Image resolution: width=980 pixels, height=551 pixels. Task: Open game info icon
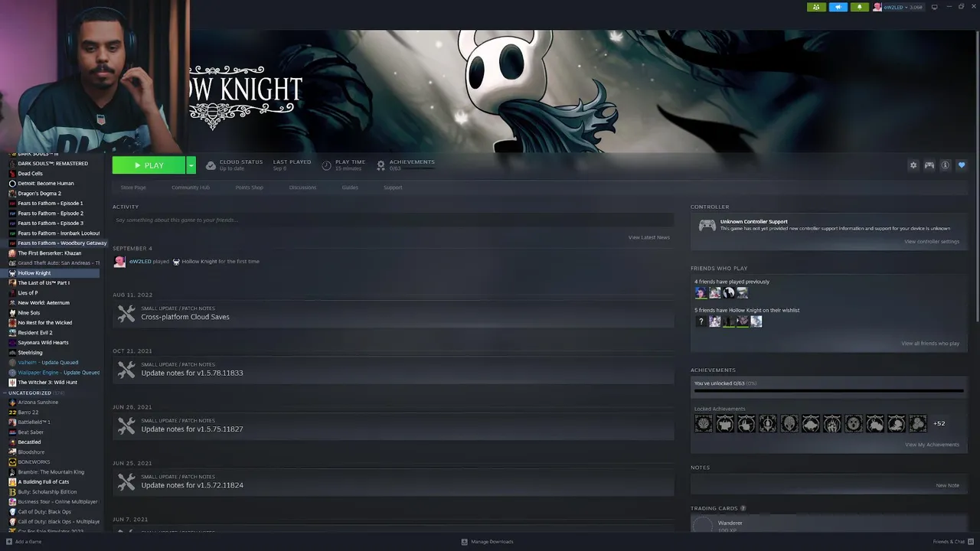coord(945,165)
